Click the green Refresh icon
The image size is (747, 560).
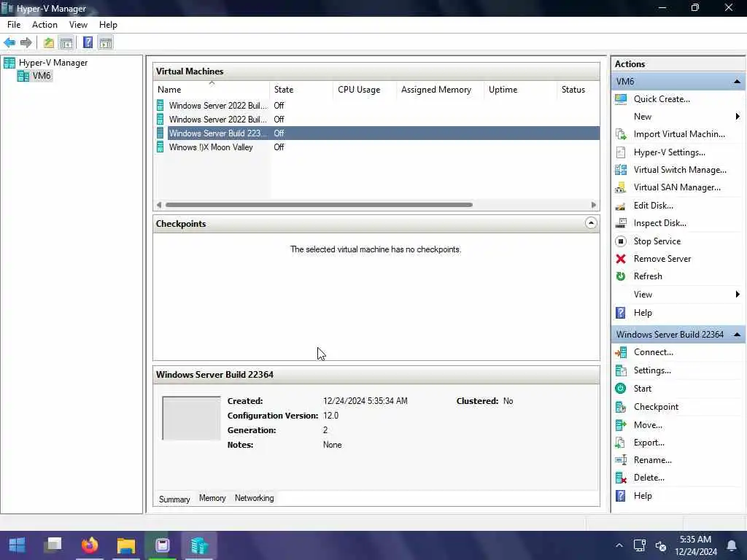621,276
